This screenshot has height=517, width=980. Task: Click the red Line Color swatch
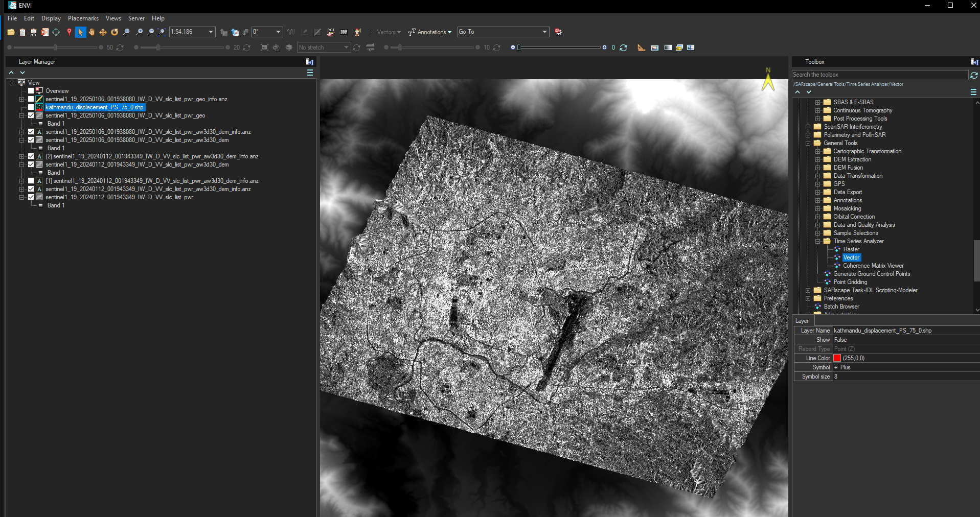pos(837,358)
